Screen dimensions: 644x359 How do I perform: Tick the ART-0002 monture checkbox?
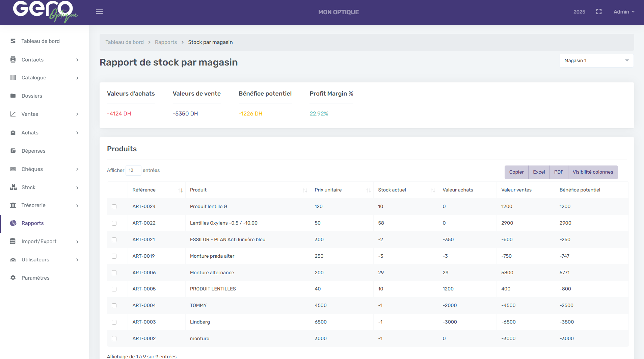click(x=114, y=339)
